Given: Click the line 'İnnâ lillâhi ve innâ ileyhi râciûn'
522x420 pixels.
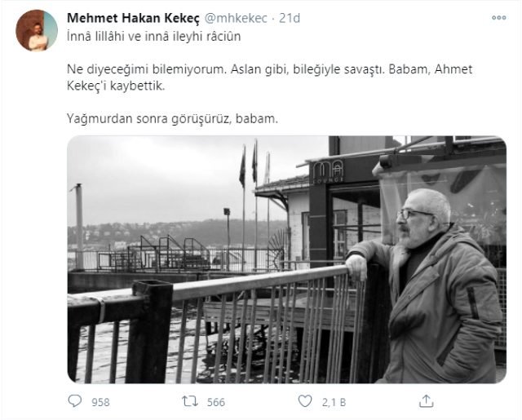Looking at the screenshot, I should pos(154,36).
